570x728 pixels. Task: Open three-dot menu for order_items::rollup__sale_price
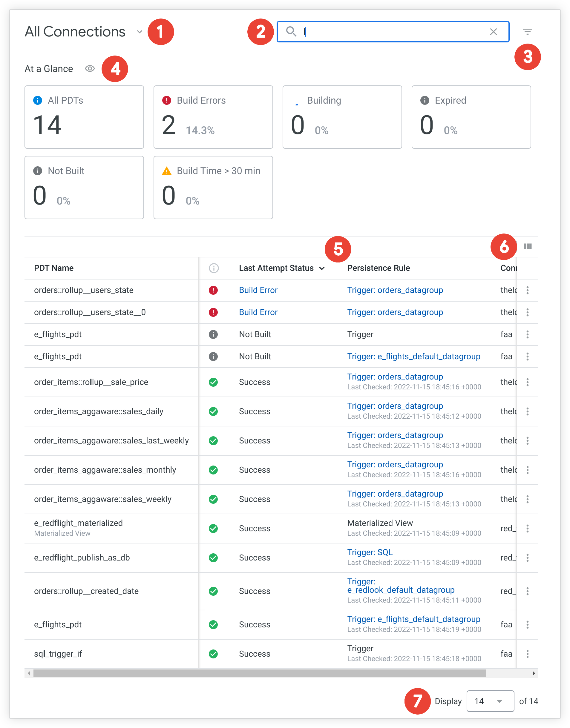(527, 382)
